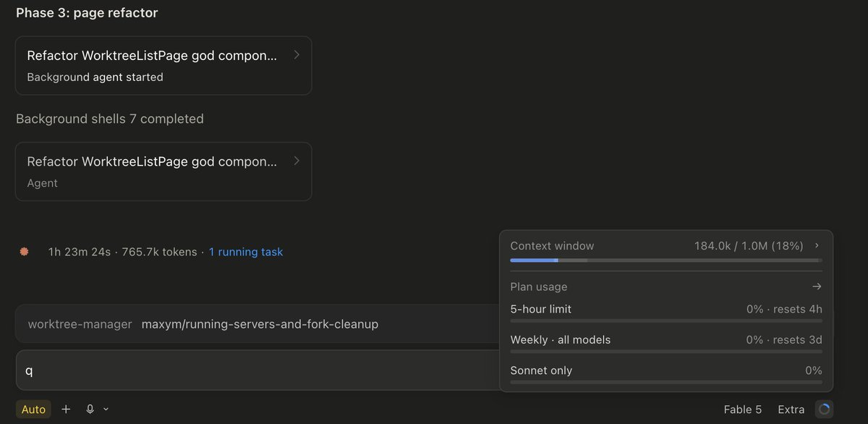Click the maxym/running-servers-and-fork-cleanup branch name
868x424 pixels.
[260, 324]
